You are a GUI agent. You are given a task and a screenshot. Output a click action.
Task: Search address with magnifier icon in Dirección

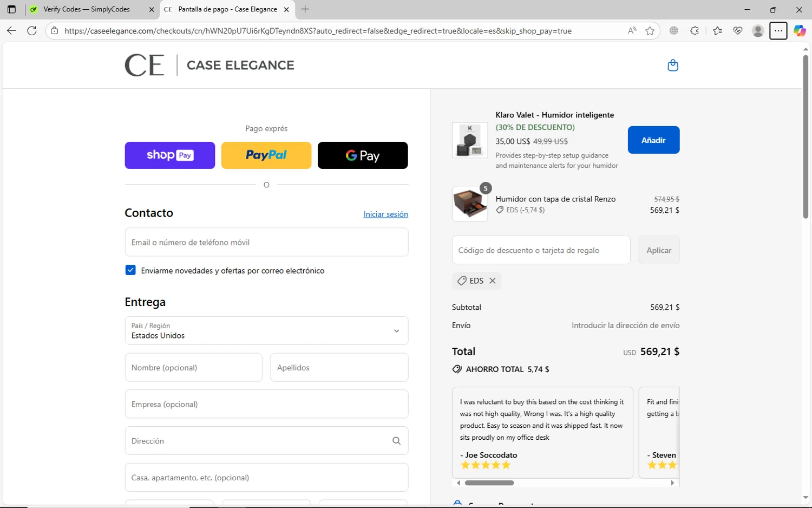[396, 441]
